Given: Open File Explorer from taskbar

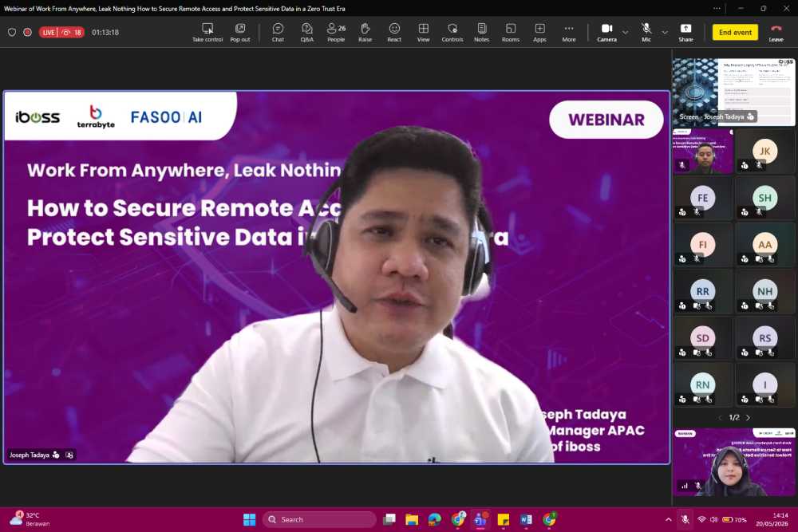Looking at the screenshot, I should 412,519.
